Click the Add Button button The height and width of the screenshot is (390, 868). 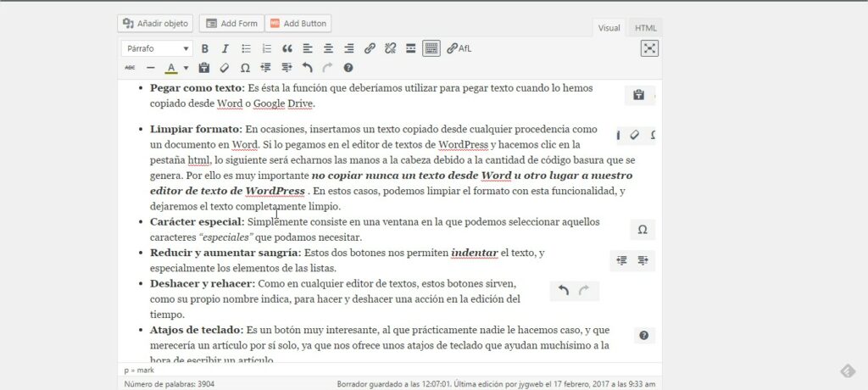[298, 23]
